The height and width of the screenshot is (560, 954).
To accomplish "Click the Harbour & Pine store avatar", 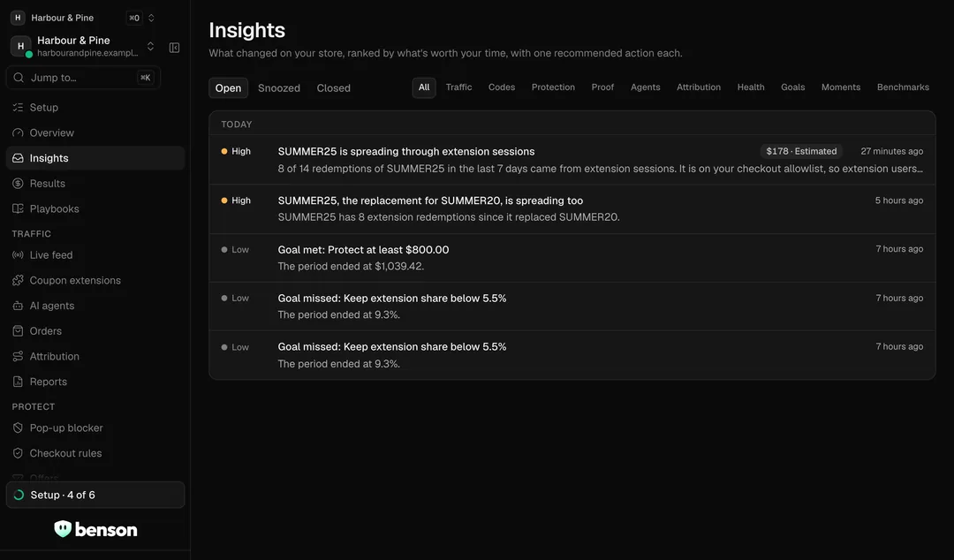I will click(20, 46).
